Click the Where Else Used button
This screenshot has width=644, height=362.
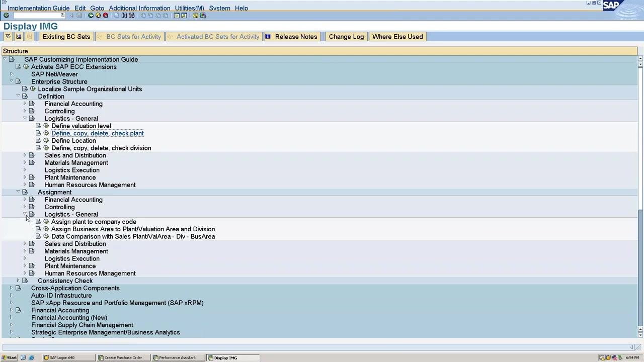(397, 37)
